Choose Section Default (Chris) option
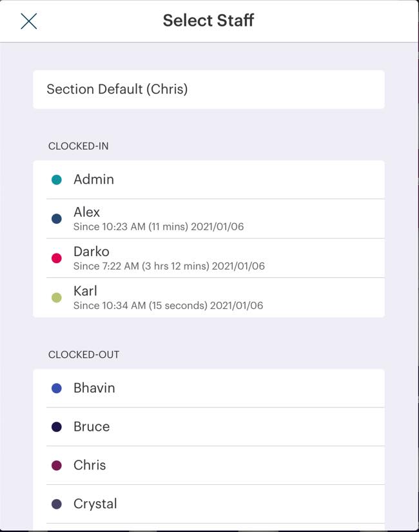The image size is (419, 532). pyautogui.click(x=208, y=90)
